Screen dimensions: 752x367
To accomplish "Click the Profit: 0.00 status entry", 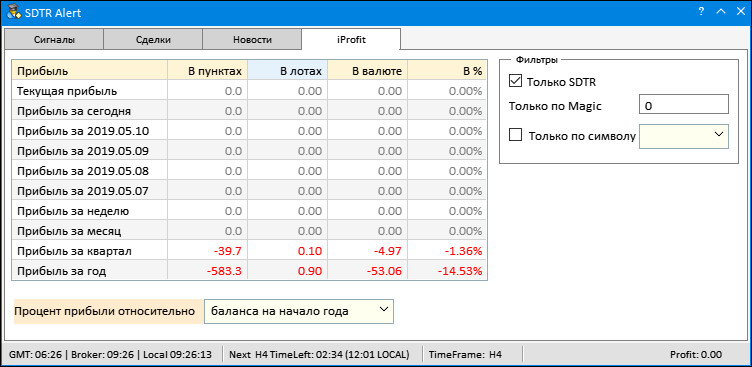I will point(695,355).
